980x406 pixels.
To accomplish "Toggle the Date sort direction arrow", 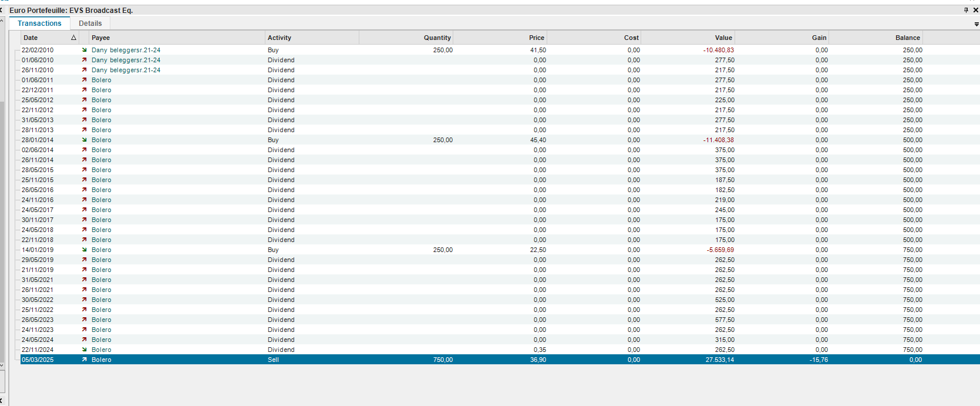I will [x=73, y=38].
